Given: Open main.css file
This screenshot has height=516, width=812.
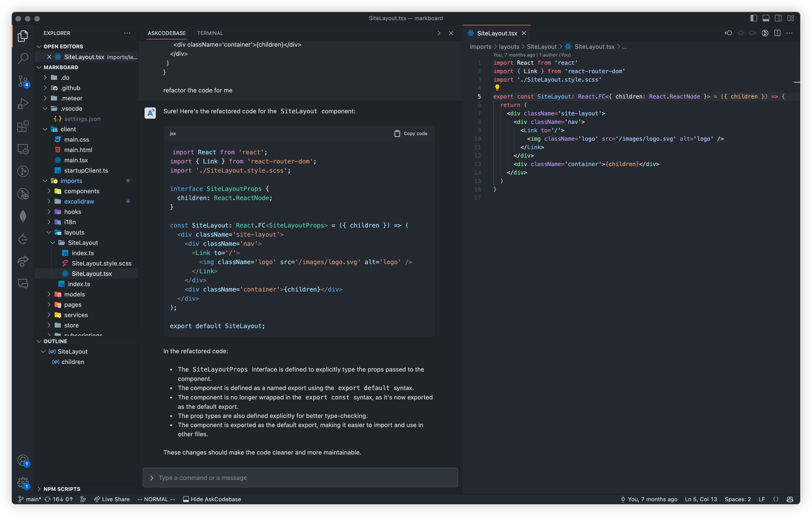Looking at the screenshot, I should [x=77, y=140].
